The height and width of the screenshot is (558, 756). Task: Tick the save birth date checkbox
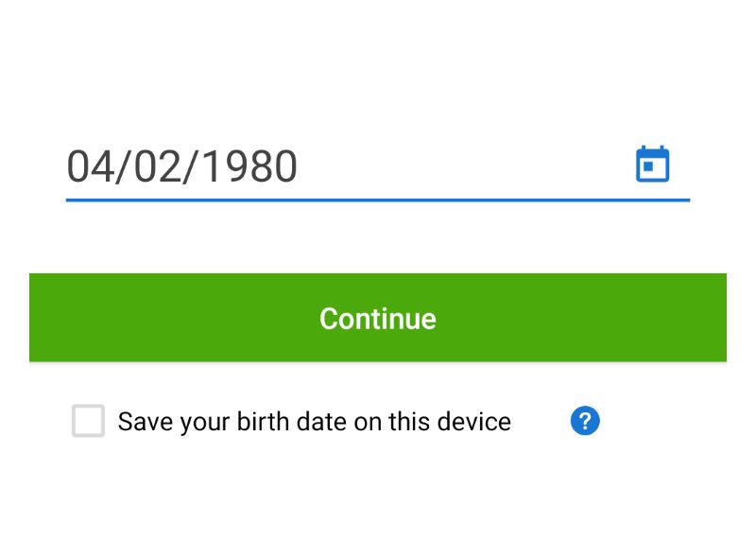click(88, 421)
